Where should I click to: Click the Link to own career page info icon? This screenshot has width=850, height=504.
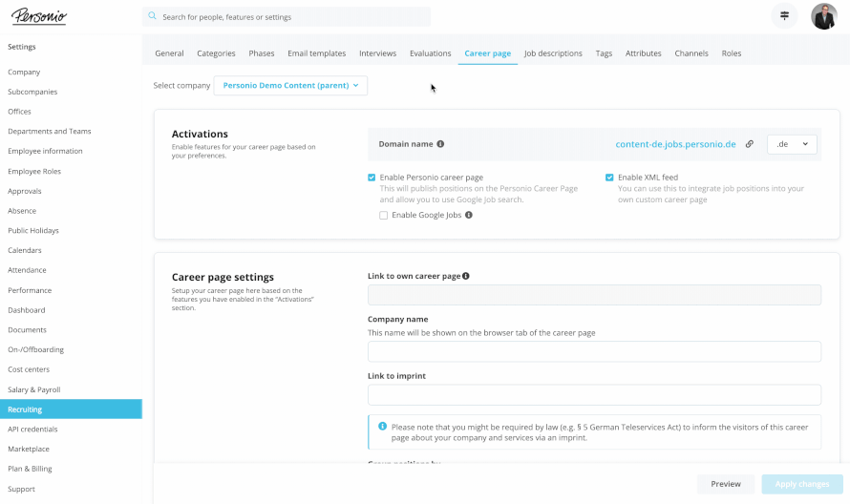(x=466, y=276)
